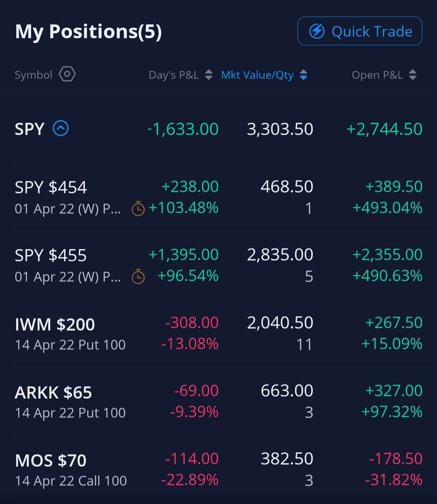This screenshot has width=437, height=504.
Task: Open the IWM $200 put position
Action: [x=218, y=333]
